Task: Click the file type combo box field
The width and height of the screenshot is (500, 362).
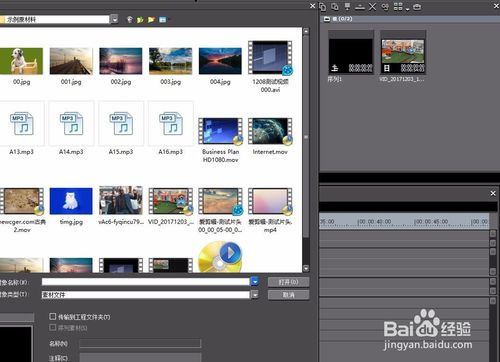Action: click(x=146, y=294)
